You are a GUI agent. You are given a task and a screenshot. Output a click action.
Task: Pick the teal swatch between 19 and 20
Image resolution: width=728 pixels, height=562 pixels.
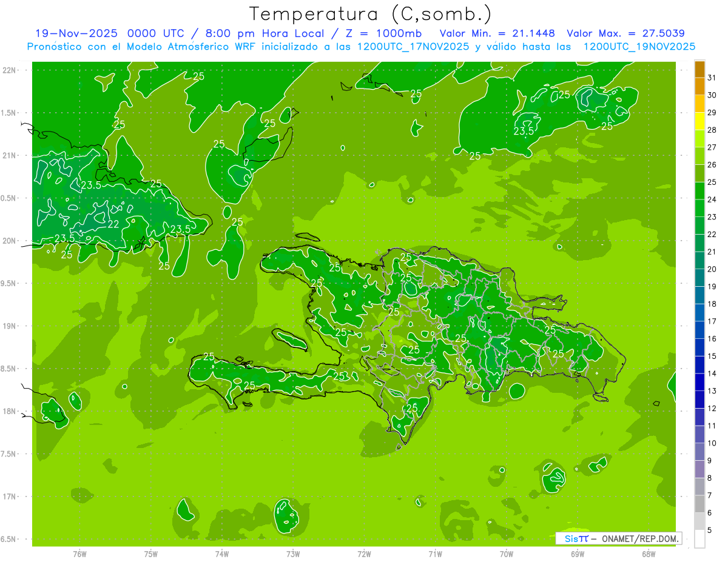point(699,278)
